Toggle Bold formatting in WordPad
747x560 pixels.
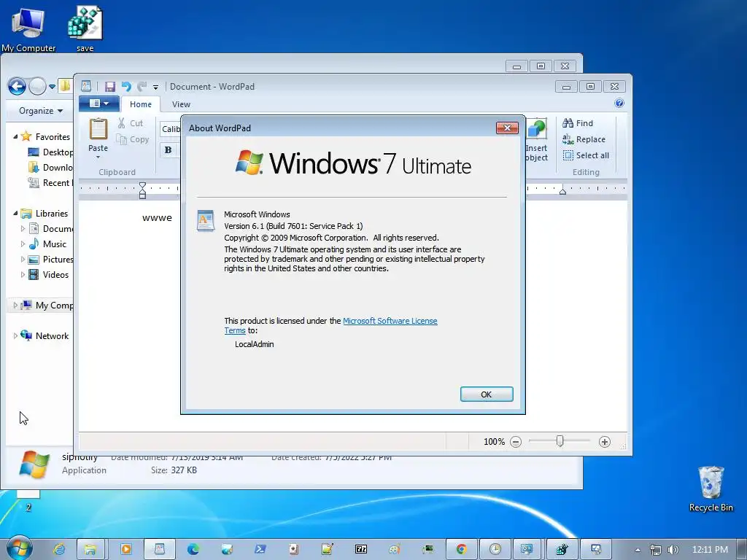coord(169,149)
